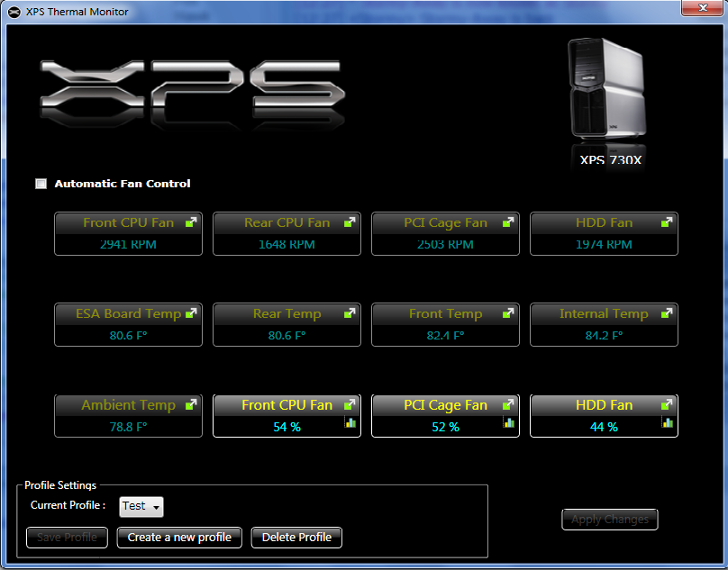Pop out the HDD Fan percent tile
Image resolution: width=728 pixels, height=570 pixels.
coord(667,404)
